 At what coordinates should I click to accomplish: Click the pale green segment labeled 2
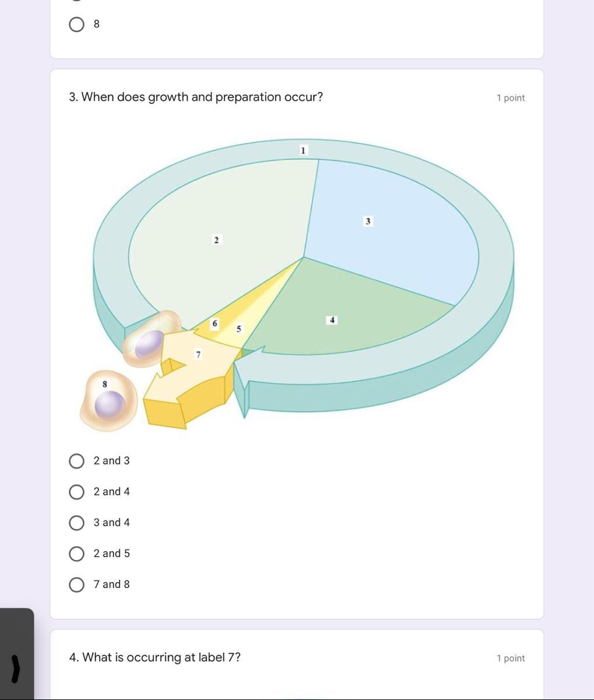217,240
